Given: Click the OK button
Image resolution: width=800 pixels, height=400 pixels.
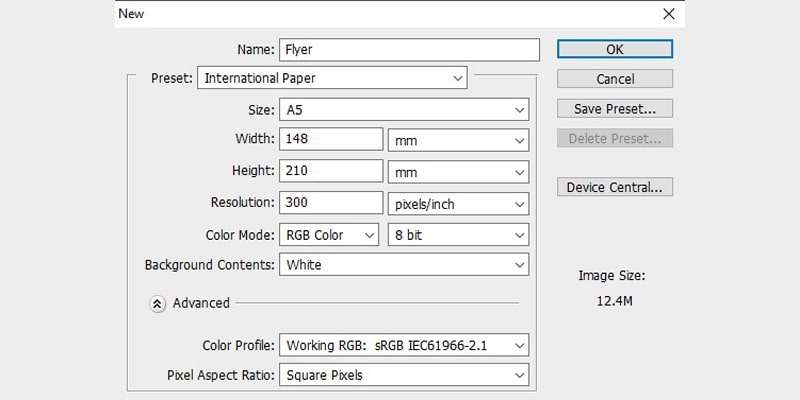Looking at the screenshot, I should [x=615, y=49].
